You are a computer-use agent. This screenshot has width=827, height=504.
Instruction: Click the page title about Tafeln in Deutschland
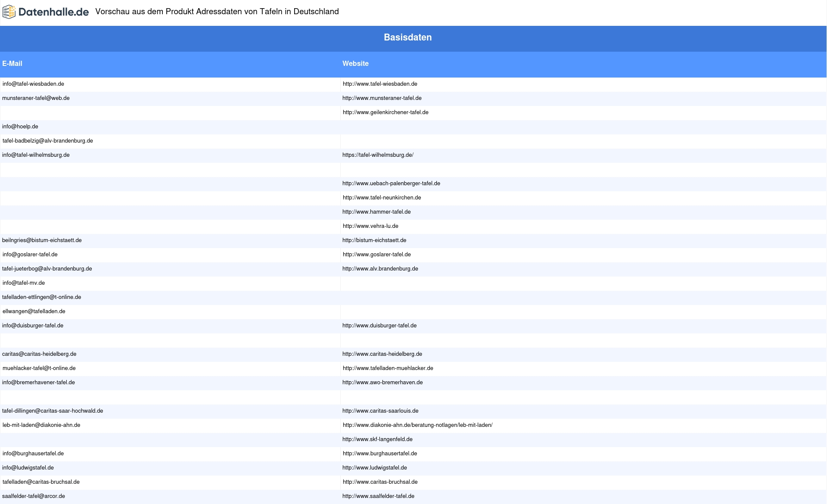click(x=217, y=12)
